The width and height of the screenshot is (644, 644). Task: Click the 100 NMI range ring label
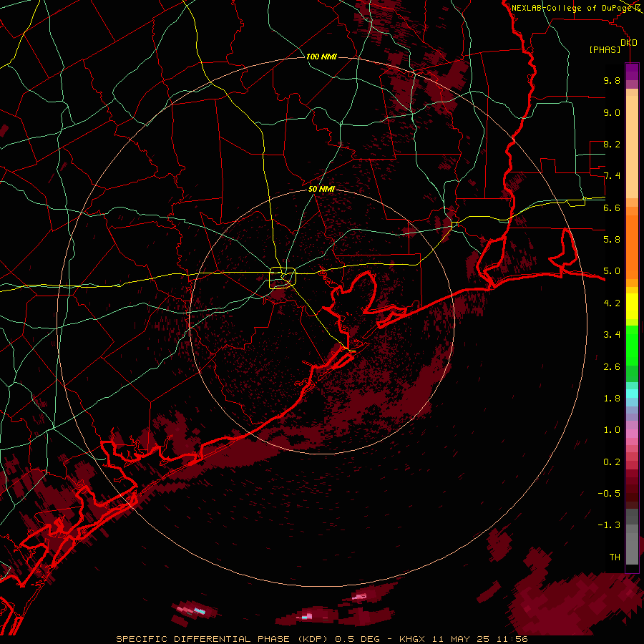[x=321, y=57]
